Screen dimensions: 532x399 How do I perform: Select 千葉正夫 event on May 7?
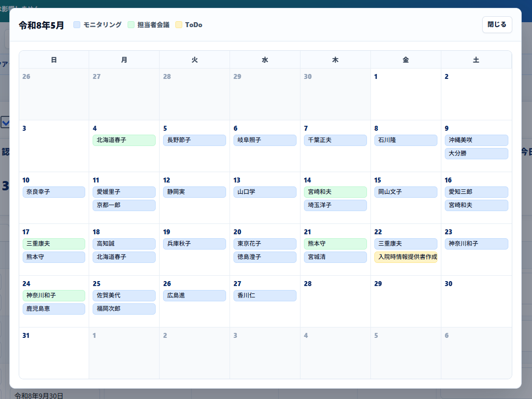tap(335, 140)
